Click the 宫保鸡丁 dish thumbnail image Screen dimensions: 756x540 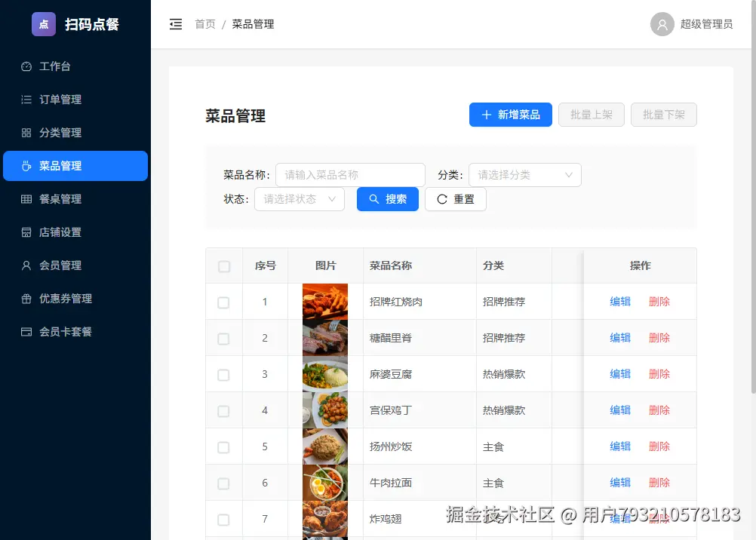click(x=324, y=410)
